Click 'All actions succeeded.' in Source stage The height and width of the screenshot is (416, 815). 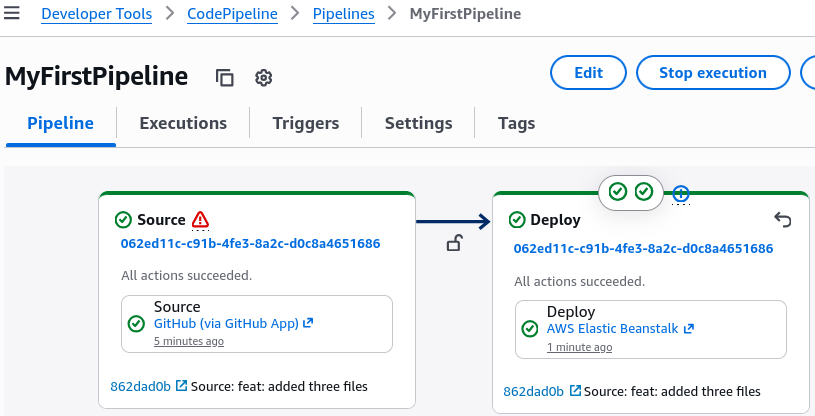(187, 275)
